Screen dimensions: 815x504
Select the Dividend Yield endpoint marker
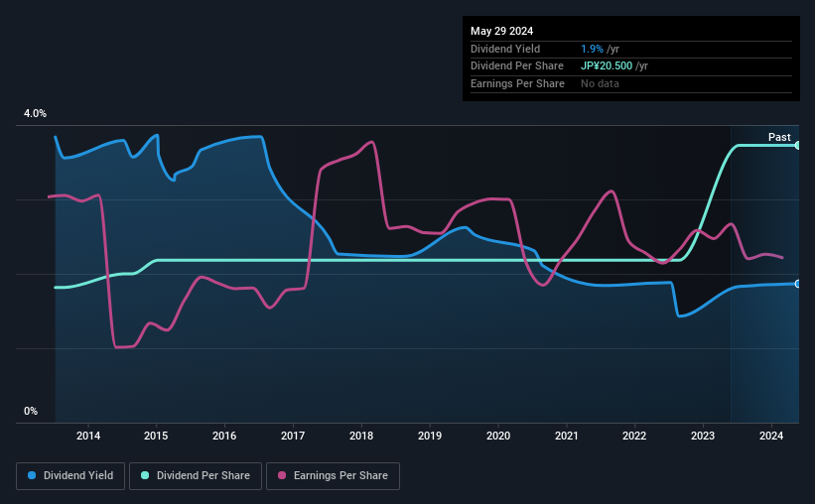pyautogui.click(x=798, y=284)
